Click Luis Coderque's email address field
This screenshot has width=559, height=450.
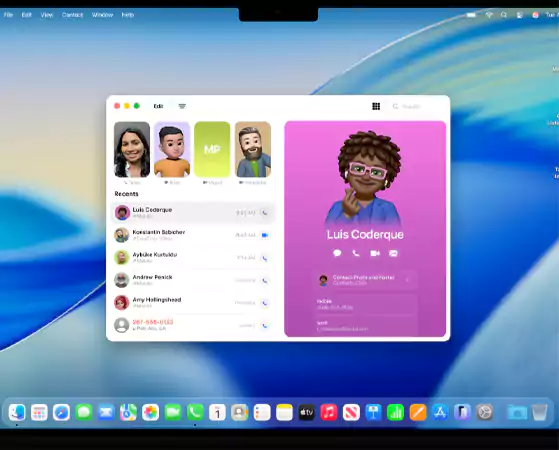[x=365, y=326]
